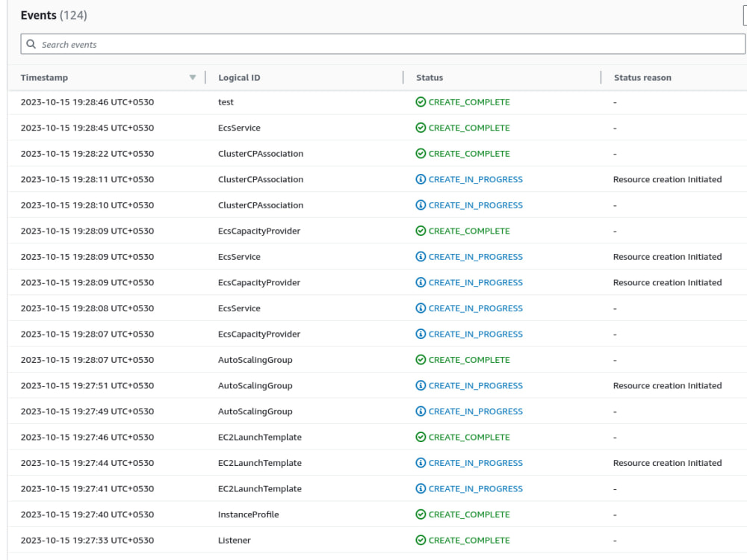Click the blue info icon for ClusterCPAssociation at 19:28:11
This screenshot has width=747, height=560.
click(x=421, y=179)
